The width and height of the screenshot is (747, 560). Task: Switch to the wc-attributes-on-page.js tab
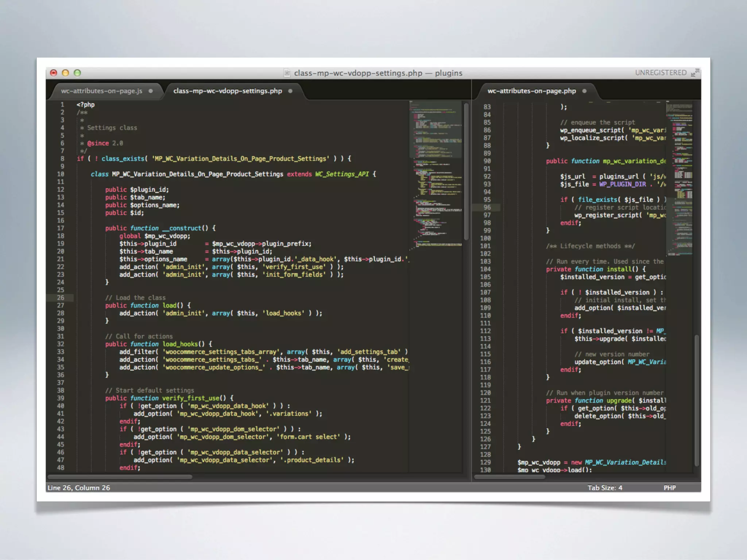tap(101, 91)
